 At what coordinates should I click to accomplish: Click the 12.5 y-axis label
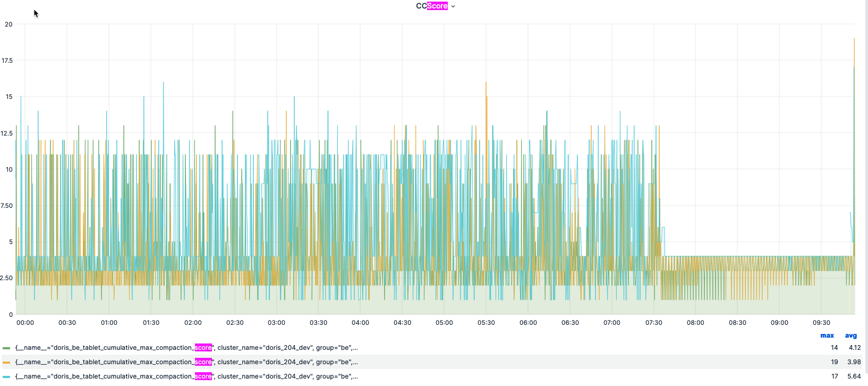[x=7, y=133]
